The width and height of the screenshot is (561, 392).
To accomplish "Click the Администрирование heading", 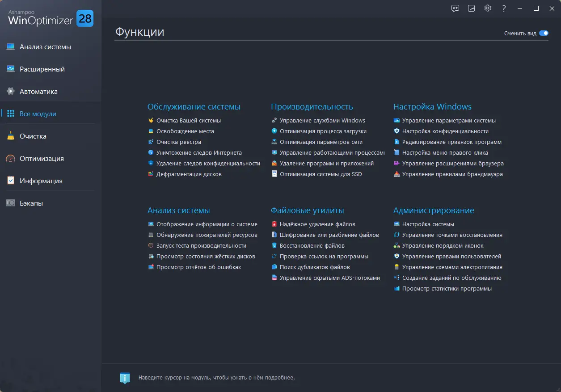I will tap(434, 211).
